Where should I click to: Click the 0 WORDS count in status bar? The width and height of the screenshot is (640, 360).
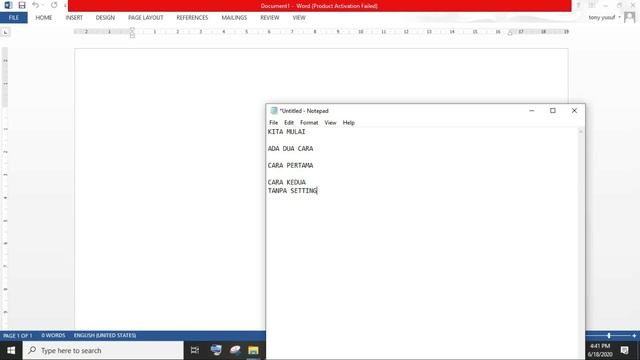53,336
